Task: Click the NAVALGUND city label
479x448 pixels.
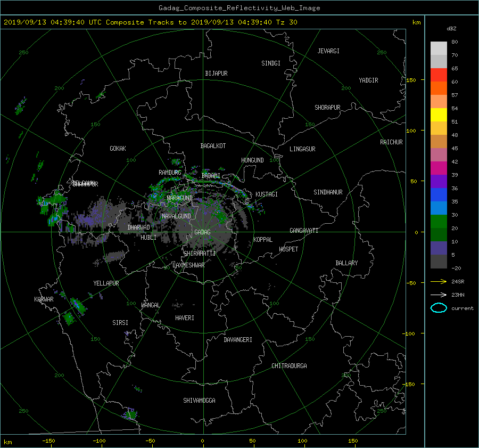Action: click(x=176, y=216)
